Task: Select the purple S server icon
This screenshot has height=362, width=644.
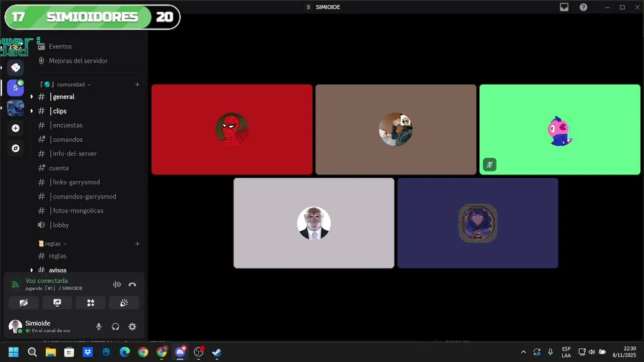Action: 16,87
